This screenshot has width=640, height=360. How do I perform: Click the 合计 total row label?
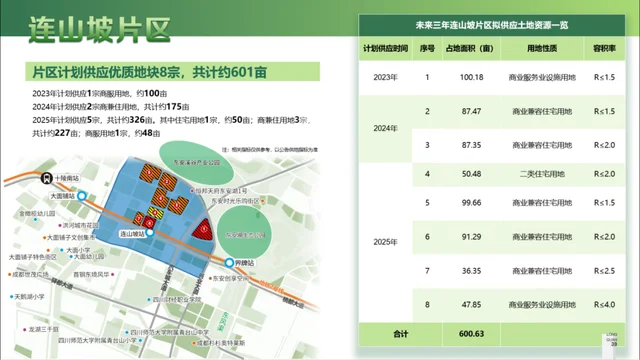pyautogui.click(x=400, y=334)
